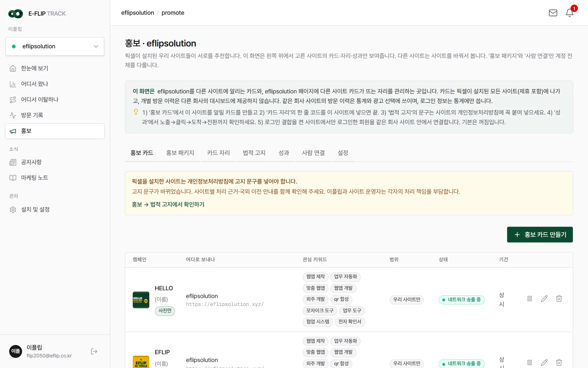Open the mail envelope icon
The height and width of the screenshot is (368, 588).
click(553, 13)
